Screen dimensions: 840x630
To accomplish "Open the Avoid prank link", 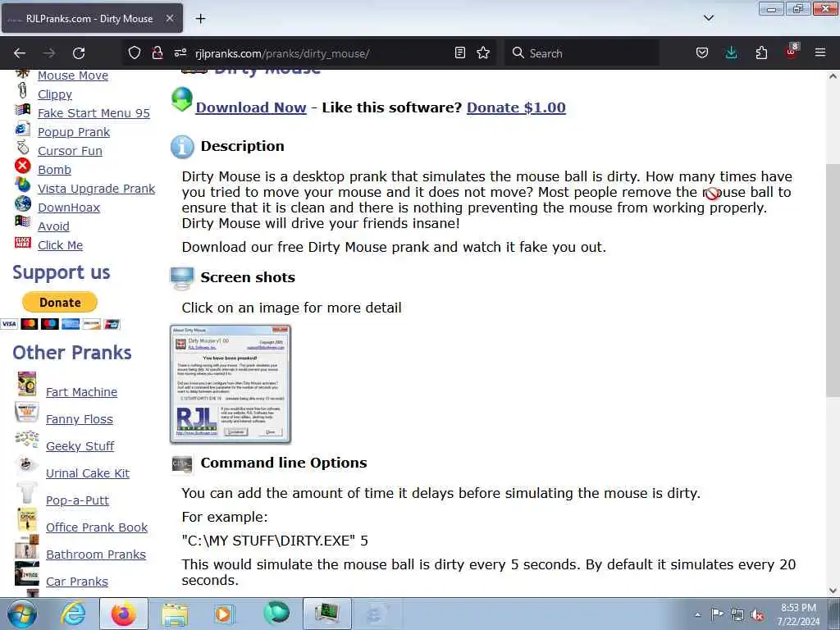I will point(53,226).
